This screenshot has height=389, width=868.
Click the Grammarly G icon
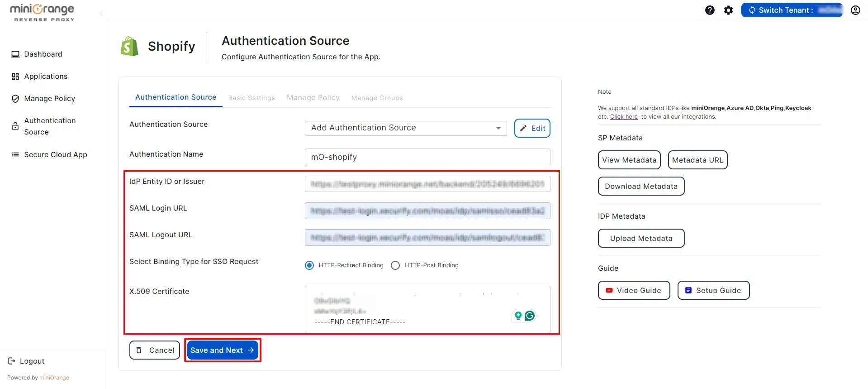coord(530,316)
